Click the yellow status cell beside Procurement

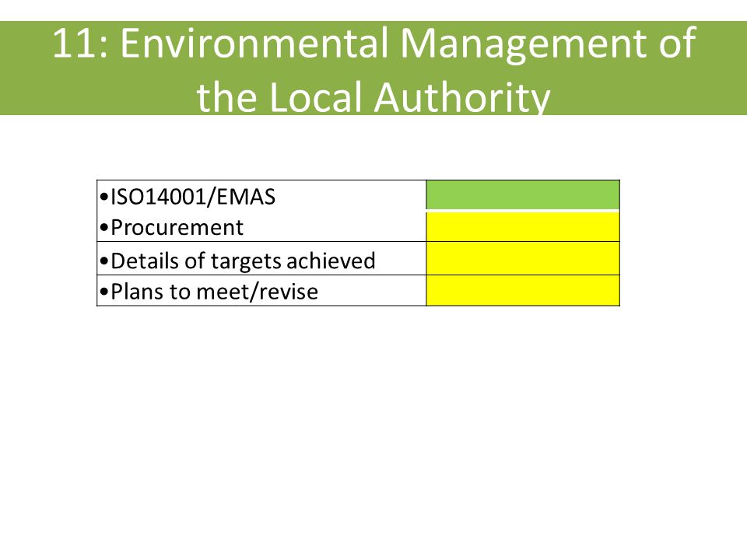click(x=523, y=226)
